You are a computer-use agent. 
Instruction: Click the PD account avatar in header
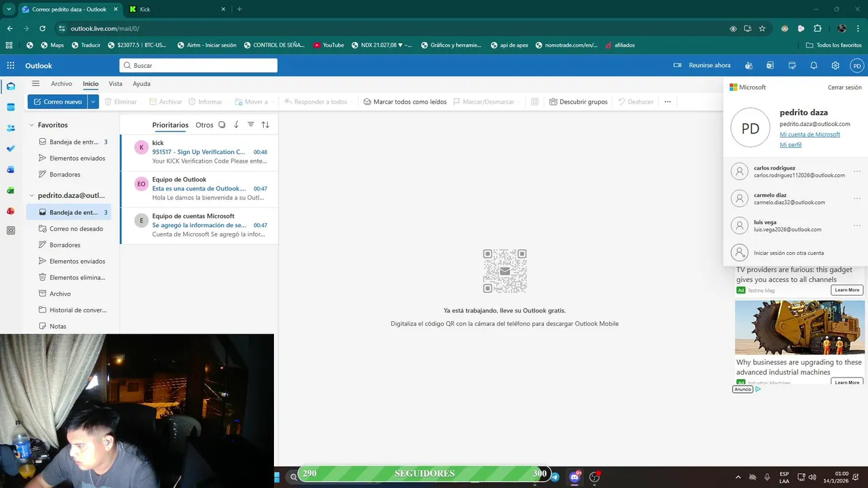857,66
